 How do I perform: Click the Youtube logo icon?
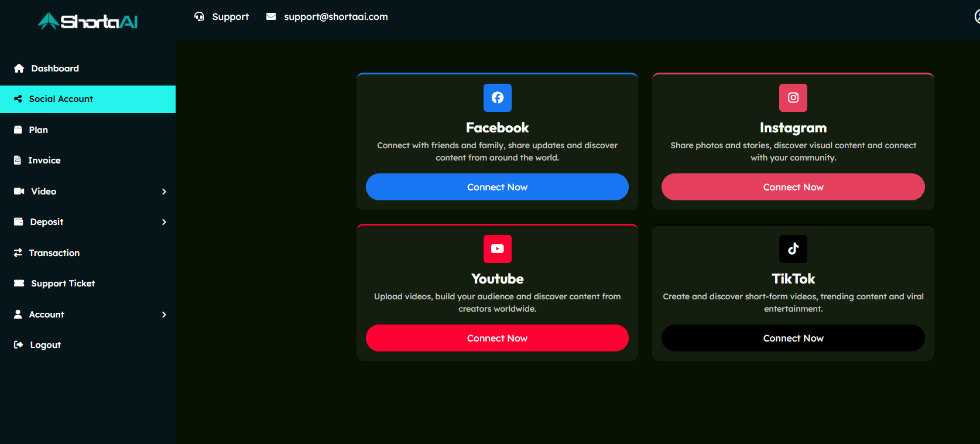tap(498, 249)
